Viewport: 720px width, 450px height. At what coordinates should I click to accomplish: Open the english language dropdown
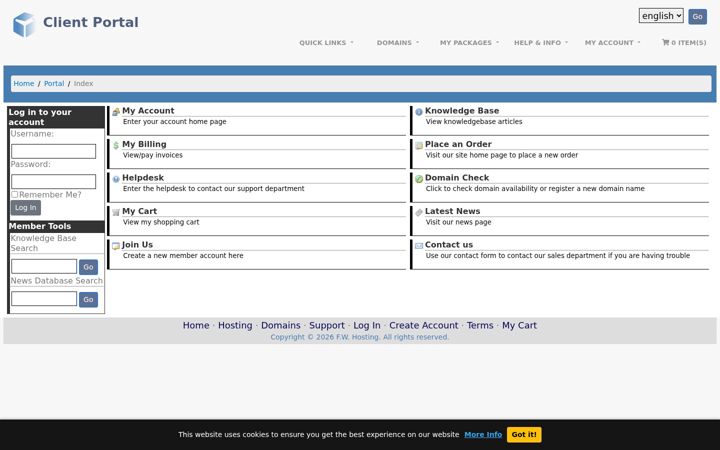(x=661, y=16)
